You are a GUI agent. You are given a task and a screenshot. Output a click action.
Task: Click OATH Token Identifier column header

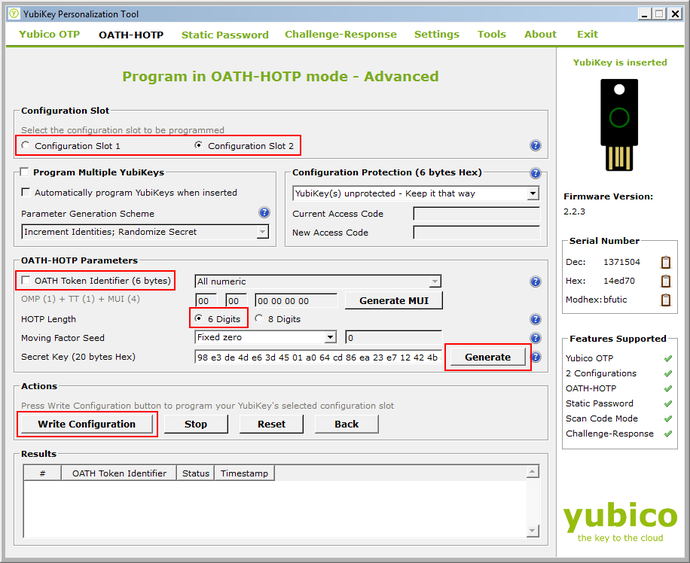tap(119, 473)
